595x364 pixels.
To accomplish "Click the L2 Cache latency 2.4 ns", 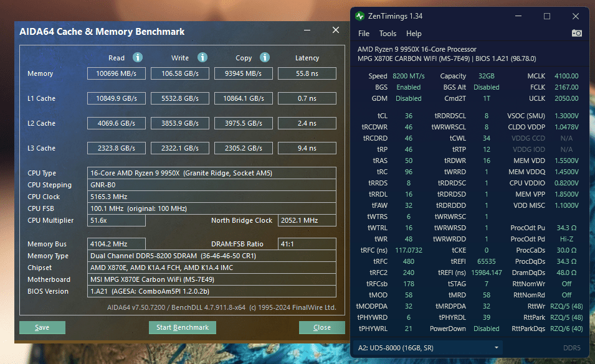I will [x=307, y=123].
